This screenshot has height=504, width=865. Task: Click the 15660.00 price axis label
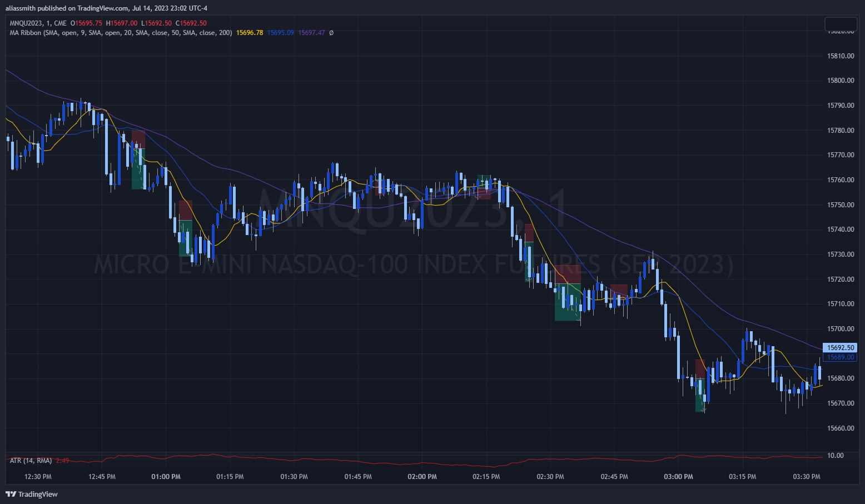click(841, 428)
